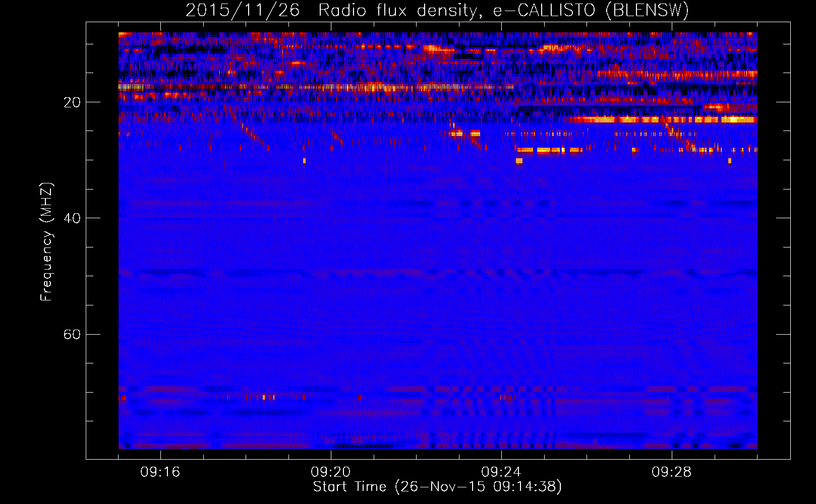This screenshot has height=504, width=816.
Task: Click the '09:20' time tick label
Action: click(x=331, y=472)
